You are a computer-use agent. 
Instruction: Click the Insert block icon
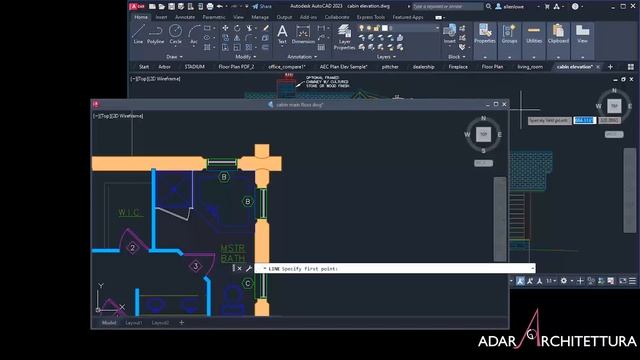(x=449, y=33)
